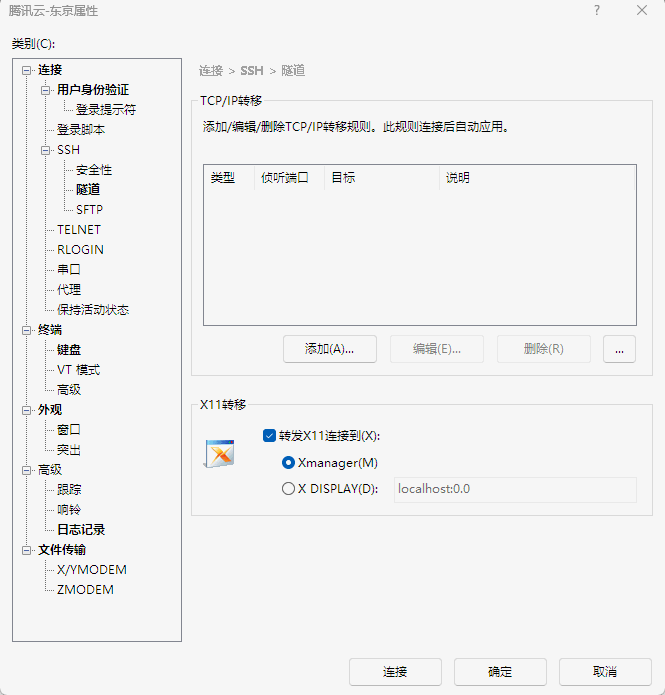Open 安全性 tree item
The height and width of the screenshot is (695, 665).
click(94, 170)
